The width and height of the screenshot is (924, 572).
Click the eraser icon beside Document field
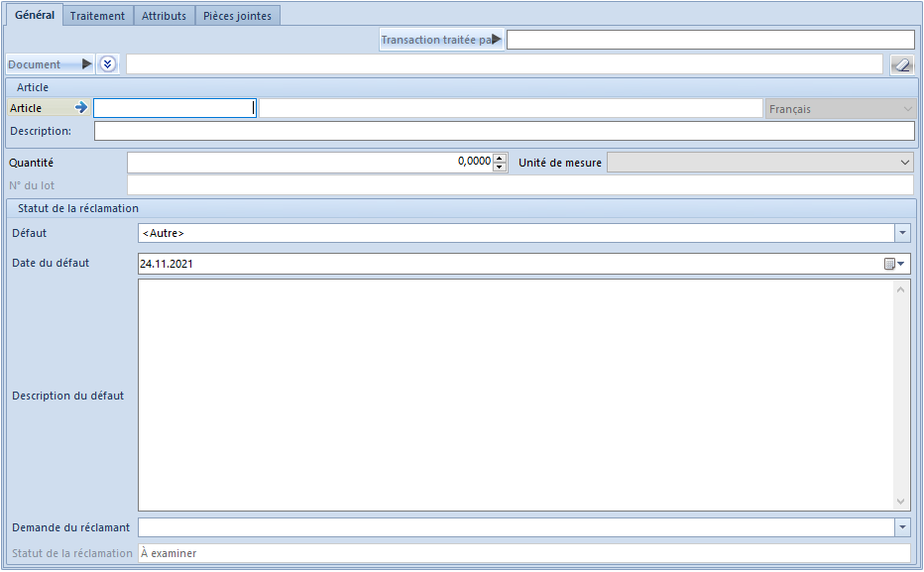click(902, 64)
